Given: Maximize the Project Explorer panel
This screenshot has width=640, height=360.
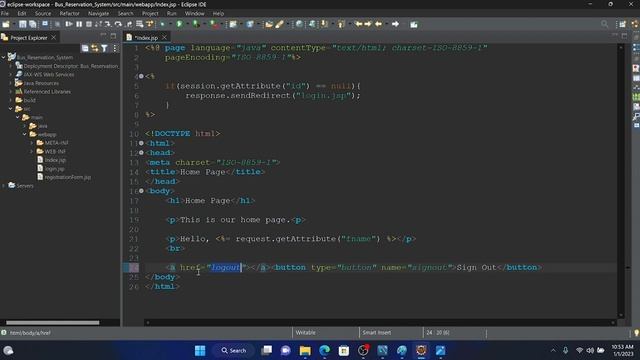Looking at the screenshot, I should [113, 36].
